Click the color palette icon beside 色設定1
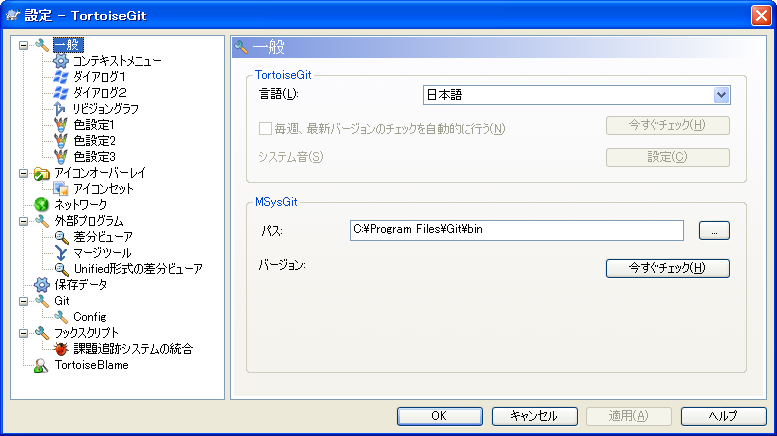 tap(61, 125)
